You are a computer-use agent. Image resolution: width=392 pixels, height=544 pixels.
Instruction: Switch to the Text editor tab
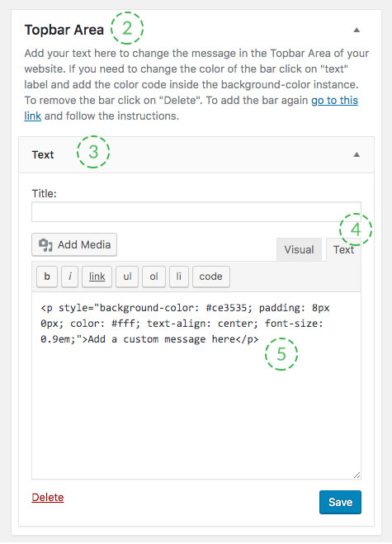[343, 249]
